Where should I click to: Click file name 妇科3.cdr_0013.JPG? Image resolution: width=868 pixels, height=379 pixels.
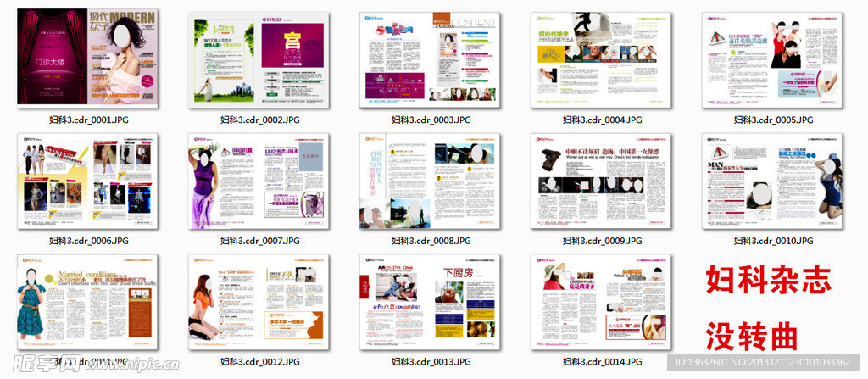tap(431, 362)
